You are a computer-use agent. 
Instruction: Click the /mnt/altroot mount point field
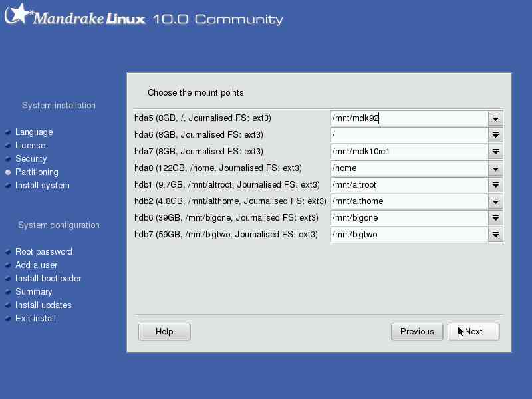coord(409,185)
